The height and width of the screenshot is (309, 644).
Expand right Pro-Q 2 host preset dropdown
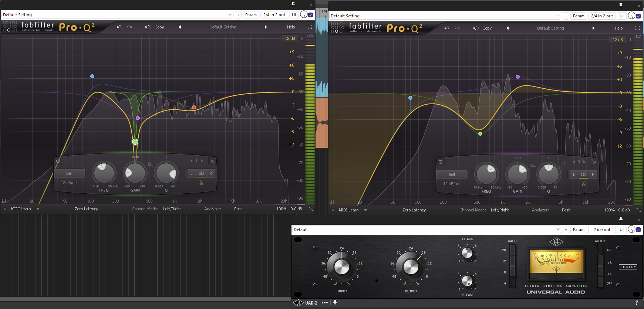point(558,16)
